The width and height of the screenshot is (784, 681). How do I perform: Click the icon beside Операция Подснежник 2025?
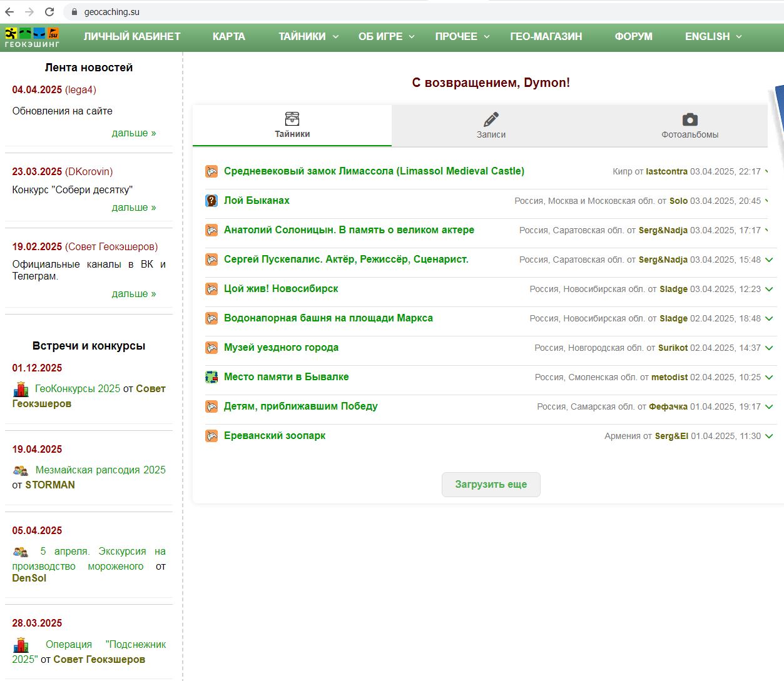pos(21,645)
